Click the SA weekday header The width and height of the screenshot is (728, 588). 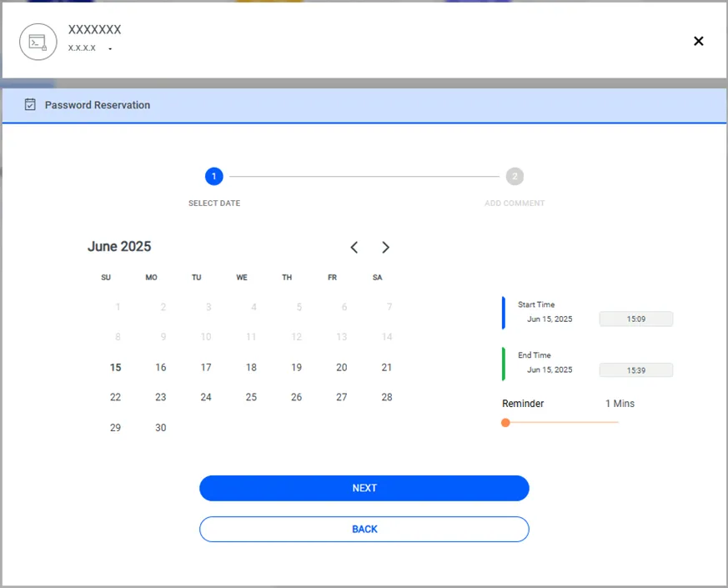[378, 277]
